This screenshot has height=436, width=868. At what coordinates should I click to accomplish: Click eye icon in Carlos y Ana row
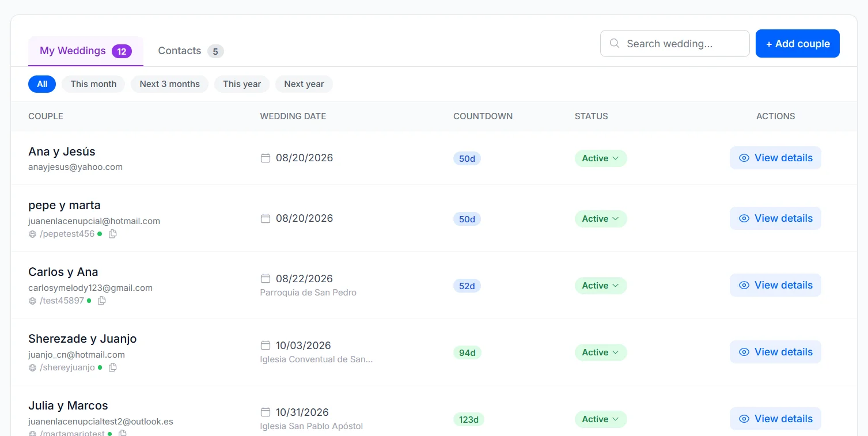click(744, 285)
